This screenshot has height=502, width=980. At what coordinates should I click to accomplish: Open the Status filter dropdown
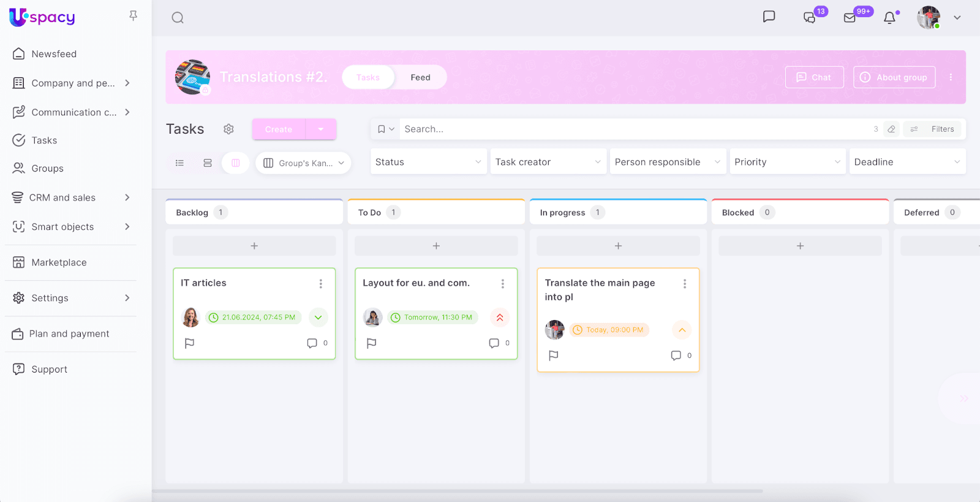tap(428, 162)
